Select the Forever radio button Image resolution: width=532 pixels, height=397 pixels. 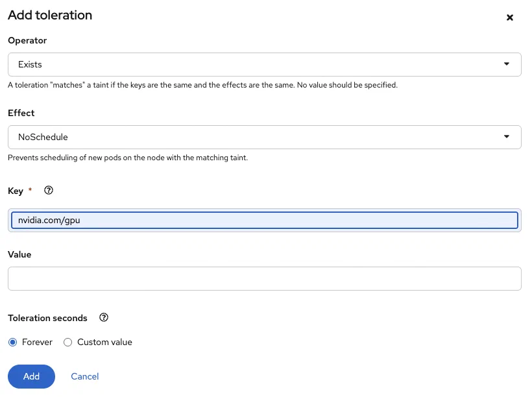[12, 342]
